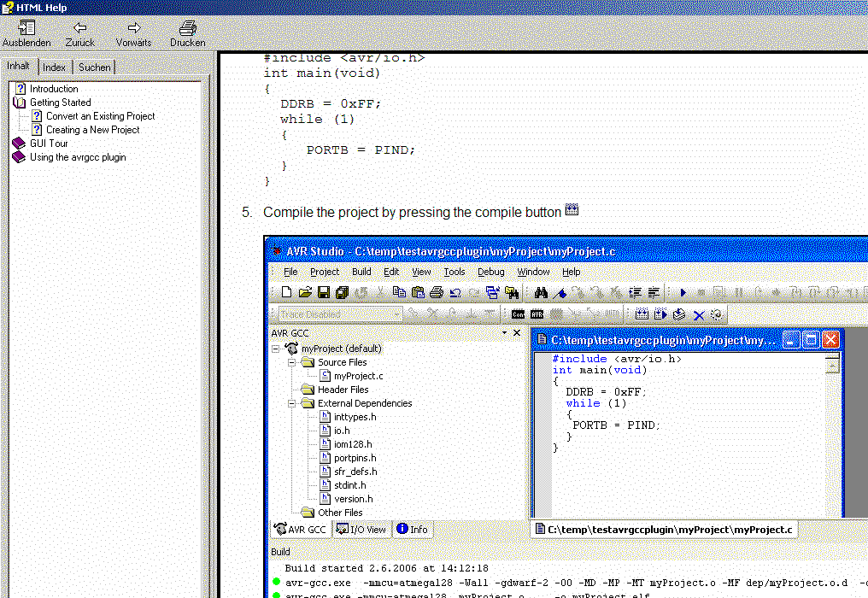This screenshot has height=598, width=868.
Task: Go forward with the Vorwärts button
Action: pos(133,34)
